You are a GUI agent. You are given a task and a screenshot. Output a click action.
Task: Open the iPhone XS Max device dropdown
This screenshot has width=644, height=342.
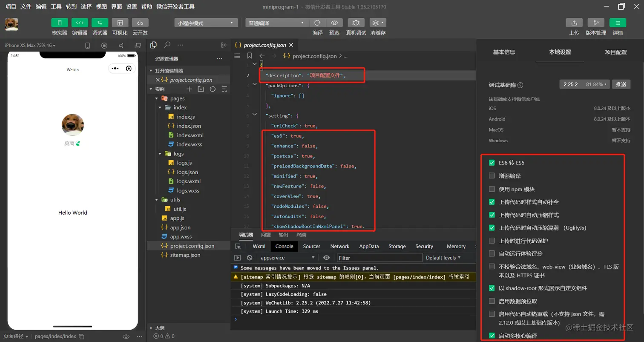pyautogui.click(x=30, y=46)
